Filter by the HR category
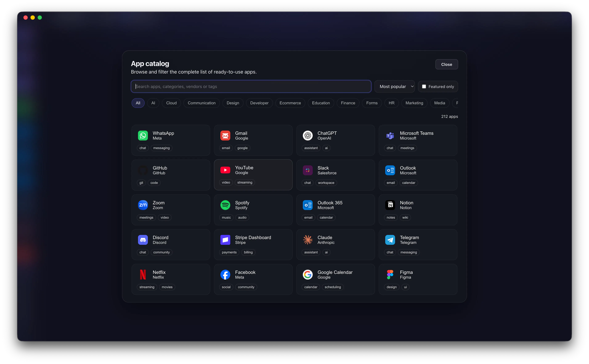The image size is (589, 364). coord(391,103)
